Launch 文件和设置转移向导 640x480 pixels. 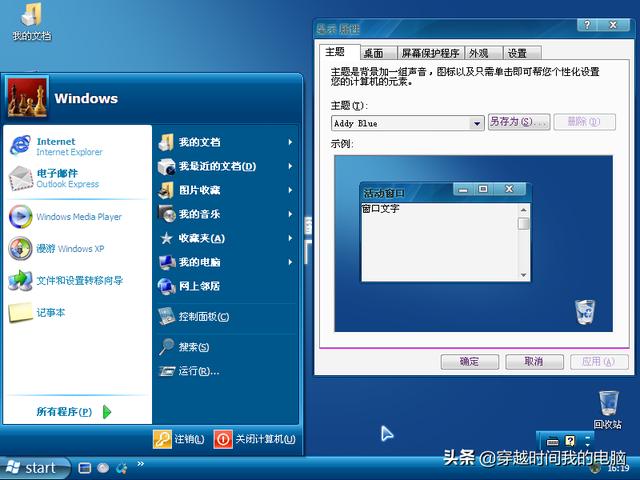click(66, 280)
